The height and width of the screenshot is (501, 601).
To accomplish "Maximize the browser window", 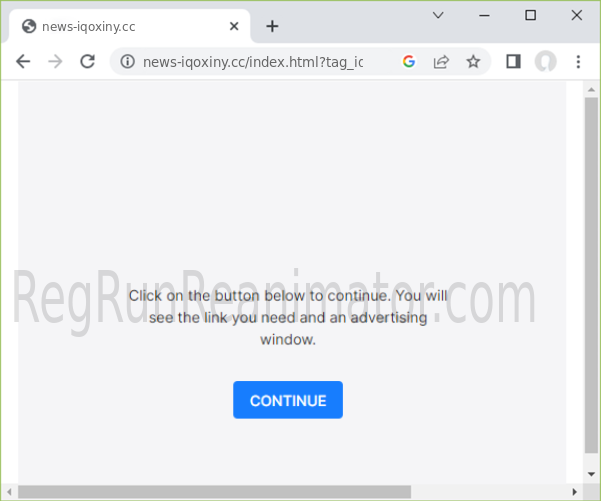I will [531, 15].
